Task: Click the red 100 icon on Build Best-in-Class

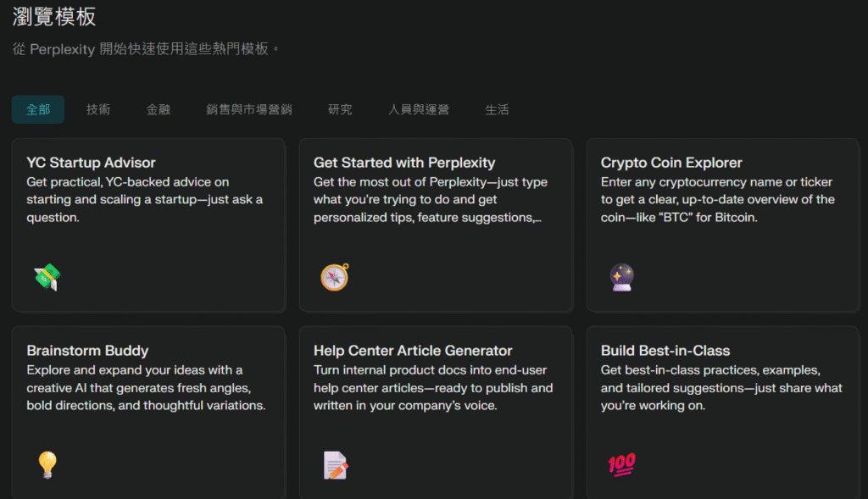Action: [621, 465]
